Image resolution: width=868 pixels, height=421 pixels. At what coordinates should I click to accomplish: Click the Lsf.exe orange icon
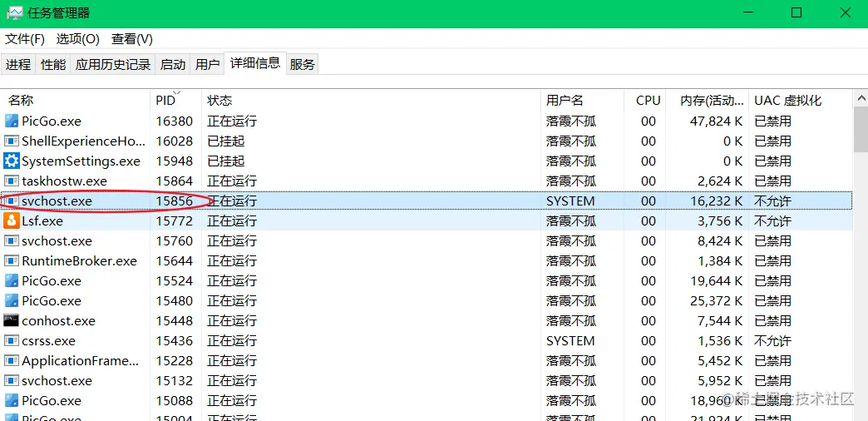(x=11, y=221)
